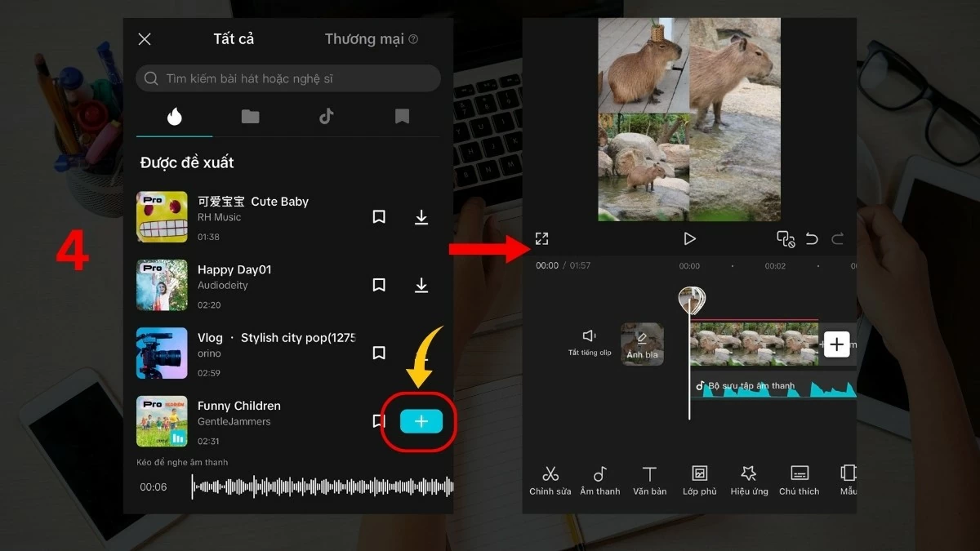Close the music selection panel
This screenshot has height=551, width=980.
point(145,39)
